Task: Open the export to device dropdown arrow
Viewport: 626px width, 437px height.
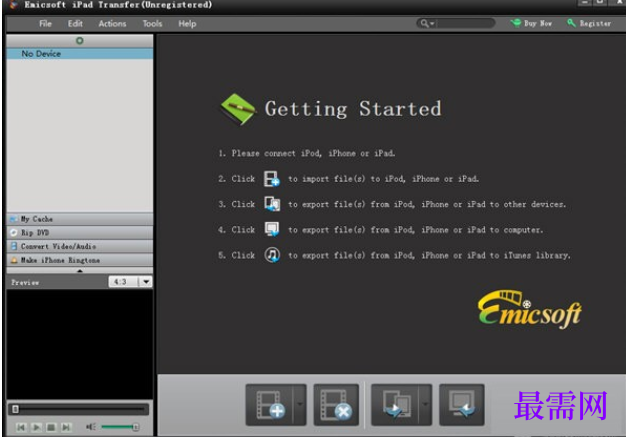Action: pyautogui.click(x=426, y=405)
